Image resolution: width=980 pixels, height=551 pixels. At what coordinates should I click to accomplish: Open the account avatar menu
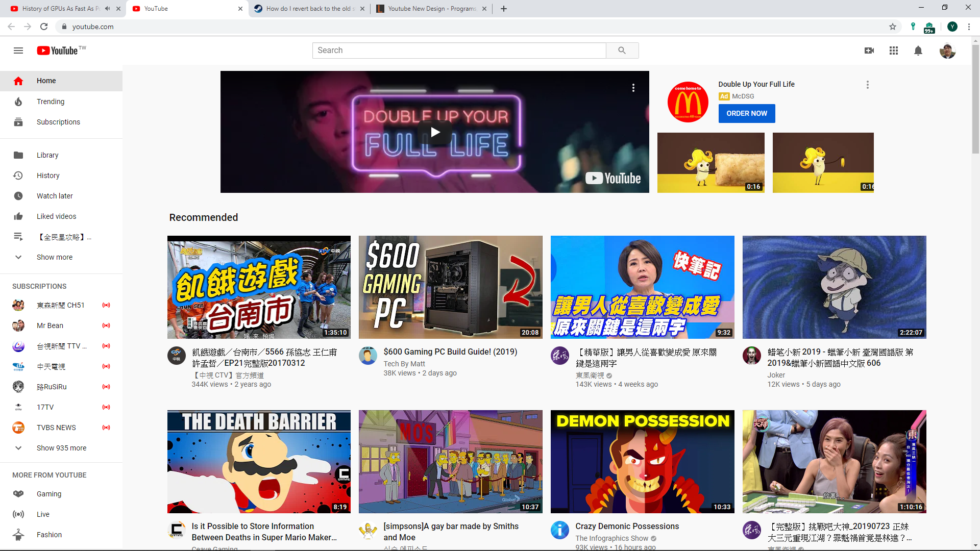coord(947,51)
